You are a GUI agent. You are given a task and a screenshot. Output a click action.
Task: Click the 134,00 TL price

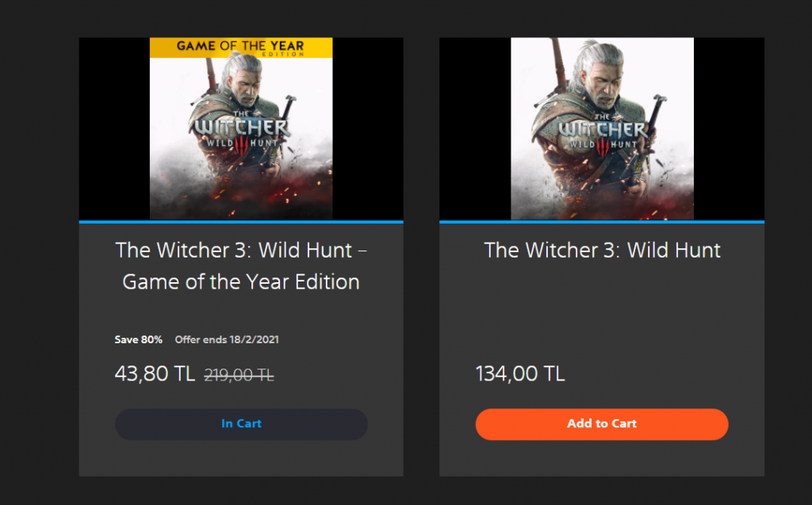pyautogui.click(x=520, y=373)
